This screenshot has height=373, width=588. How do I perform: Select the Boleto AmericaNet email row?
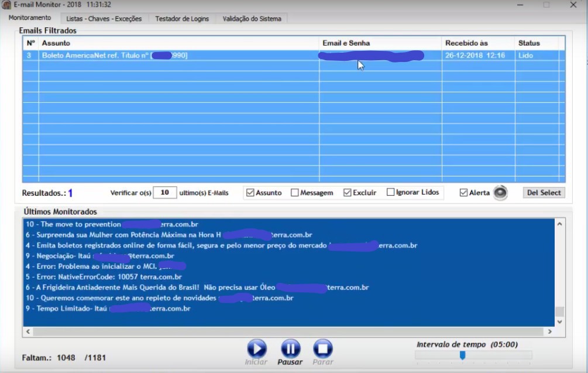176,56
